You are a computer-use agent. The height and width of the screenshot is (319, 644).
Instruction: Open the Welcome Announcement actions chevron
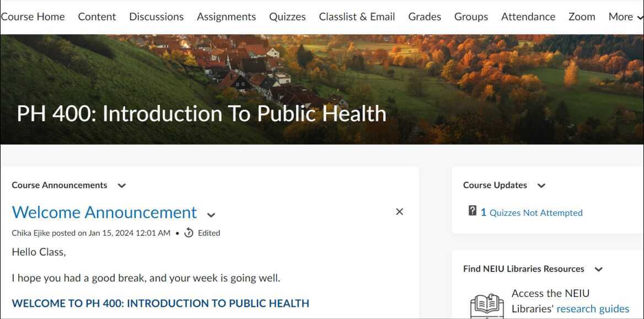[x=211, y=215]
